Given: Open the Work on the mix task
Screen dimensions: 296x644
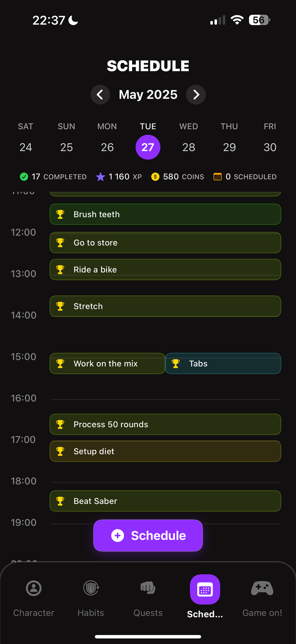Looking at the screenshot, I should coord(107,364).
